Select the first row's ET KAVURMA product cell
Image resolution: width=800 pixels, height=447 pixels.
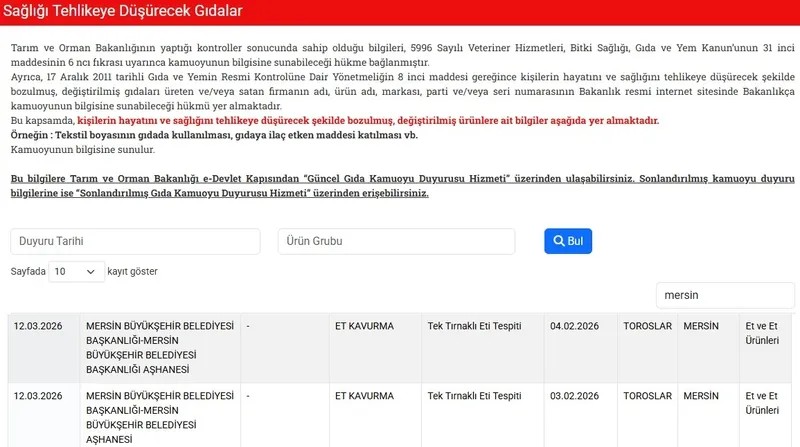click(364, 326)
